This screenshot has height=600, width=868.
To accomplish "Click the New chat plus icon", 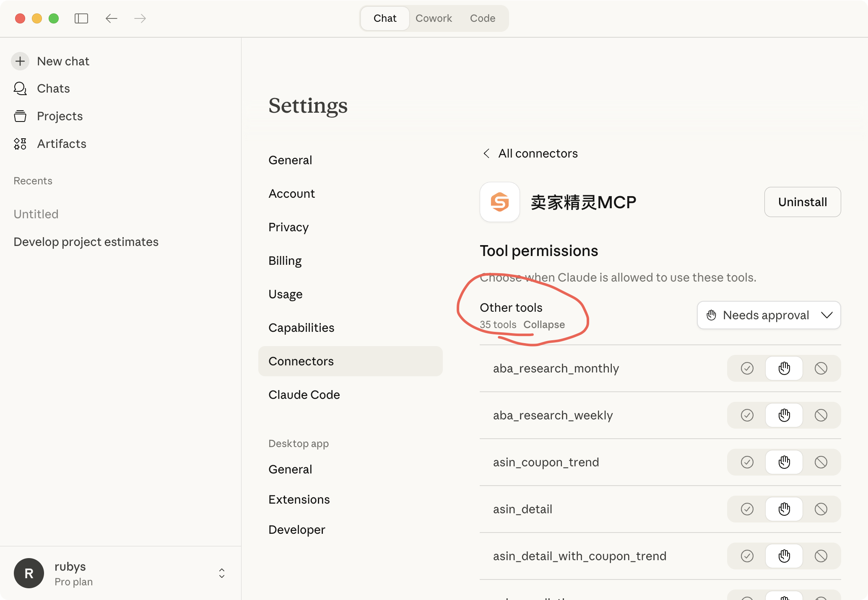I will (x=20, y=61).
